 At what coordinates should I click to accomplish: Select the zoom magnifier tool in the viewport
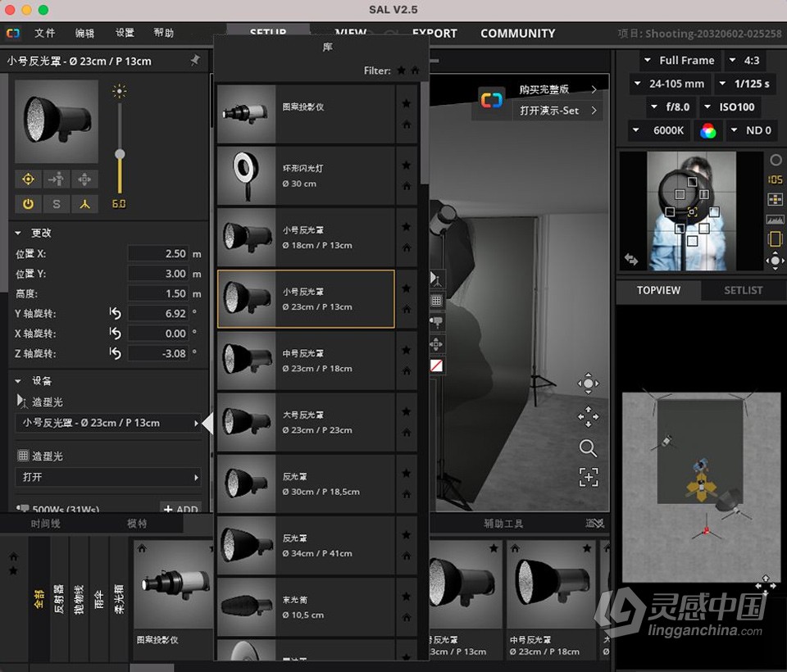pos(588,448)
